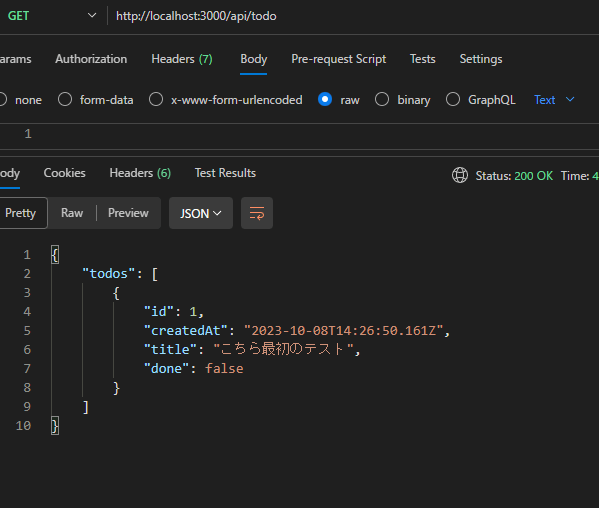Click the request URL input field

click(x=351, y=16)
